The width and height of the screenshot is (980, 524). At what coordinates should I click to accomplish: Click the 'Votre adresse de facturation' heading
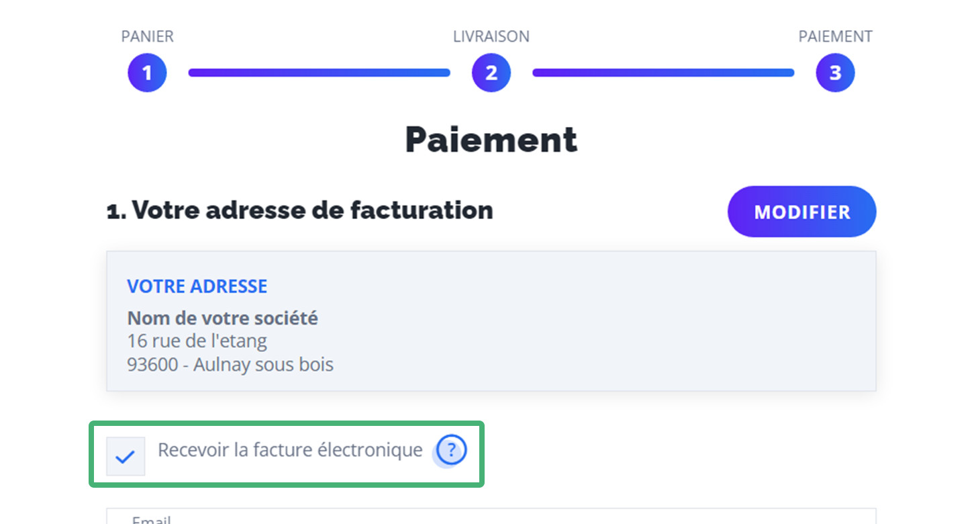(300, 210)
